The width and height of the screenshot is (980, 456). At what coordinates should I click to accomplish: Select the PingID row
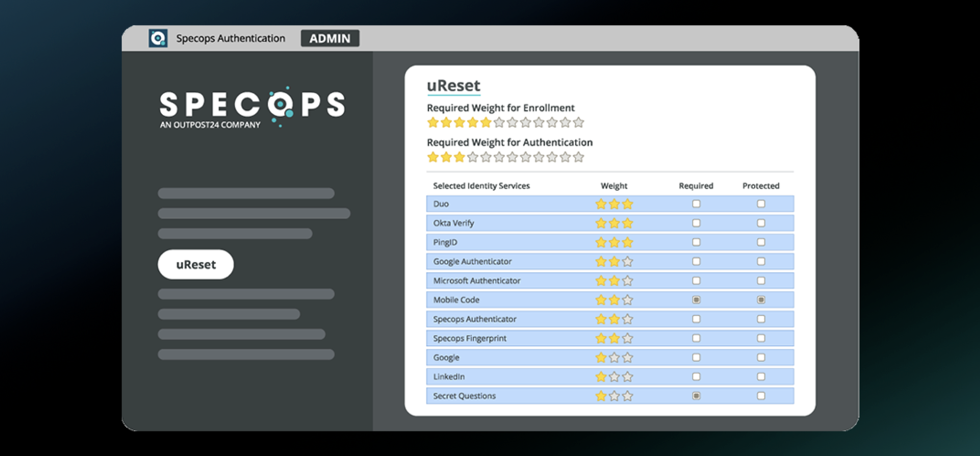[x=610, y=242]
